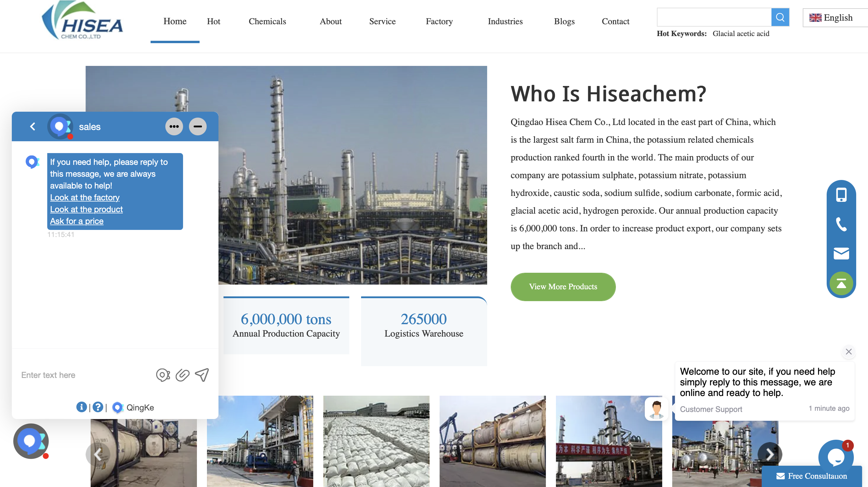Click the white bags warehouse thumbnail
Viewport: 868px width, 487px height.
[x=376, y=441]
